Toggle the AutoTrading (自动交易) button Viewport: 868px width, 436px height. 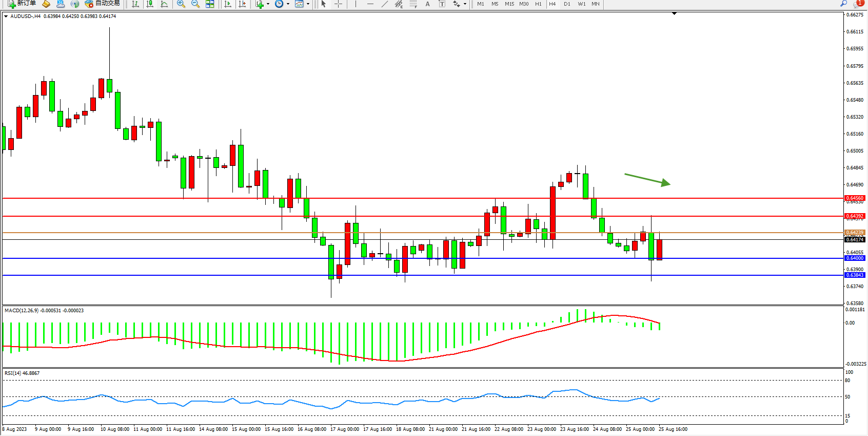103,4
